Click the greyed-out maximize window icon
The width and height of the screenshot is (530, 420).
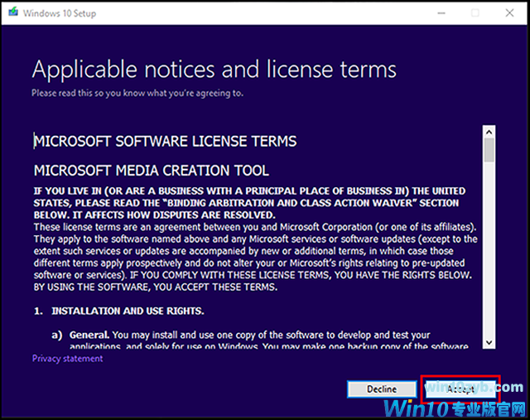tap(475, 13)
